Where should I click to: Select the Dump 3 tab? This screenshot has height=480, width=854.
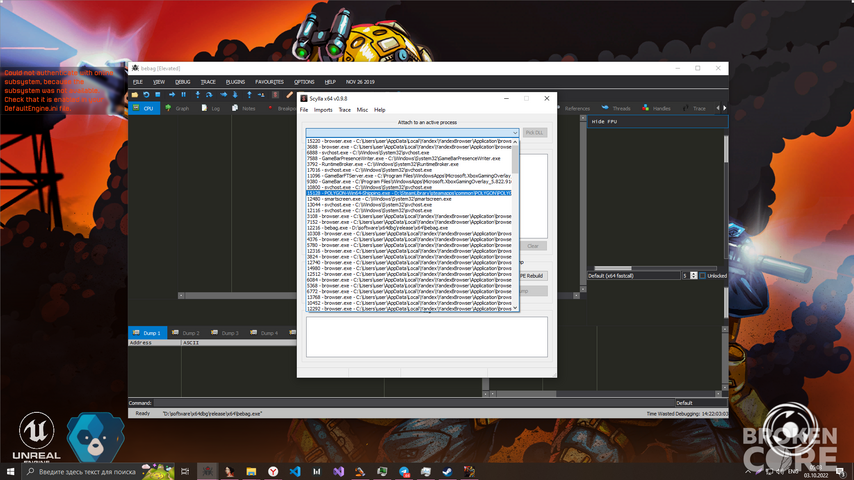(225, 333)
